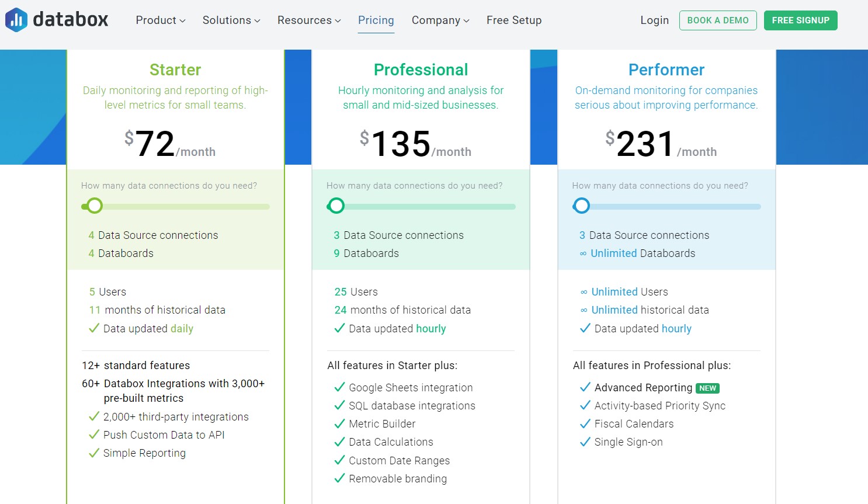Click the checkmark next to Single Sign-on

585,442
